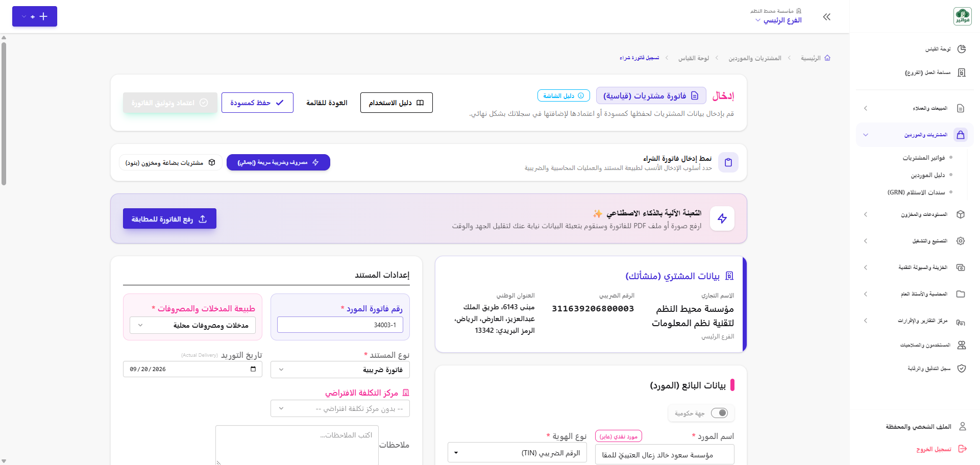Click the purple plus quick-add button
This screenshot has height=465, width=980.
click(35, 16)
